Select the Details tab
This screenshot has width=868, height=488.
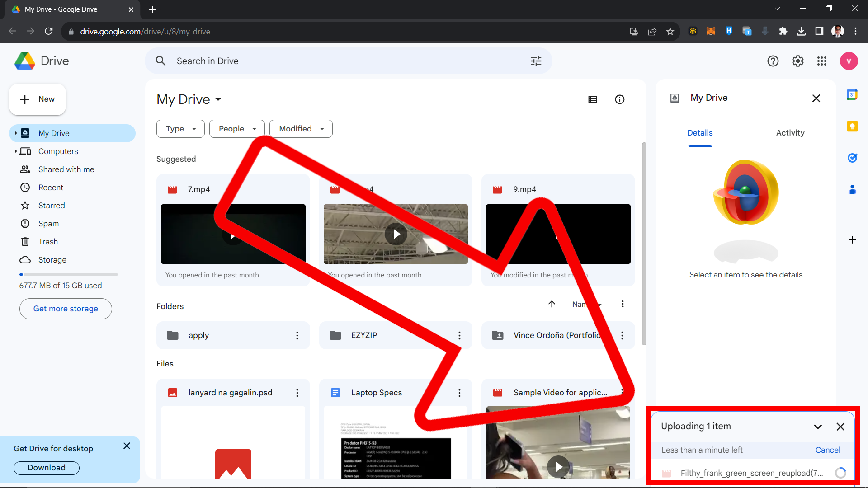click(699, 132)
